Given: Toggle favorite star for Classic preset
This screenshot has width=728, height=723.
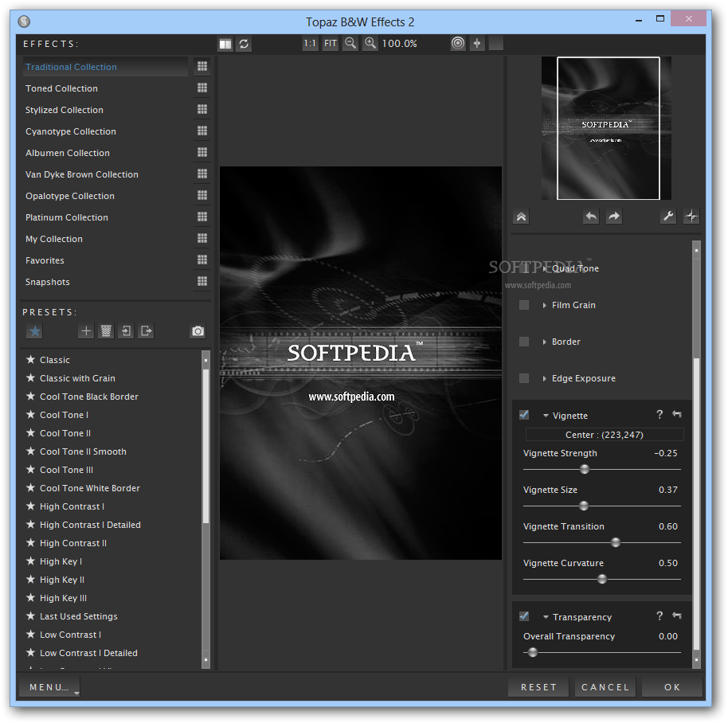Looking at the screenshot, I should pos(30,359).
